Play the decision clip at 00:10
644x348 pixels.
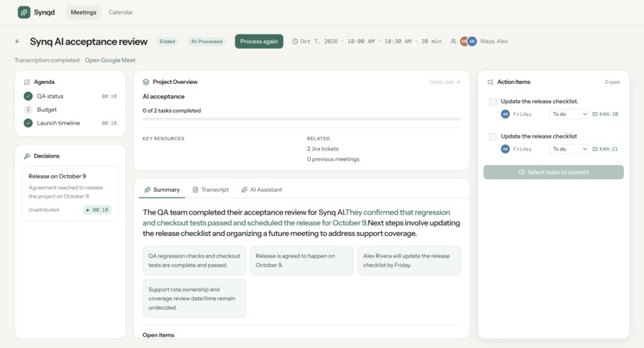[x=97, y=210]
